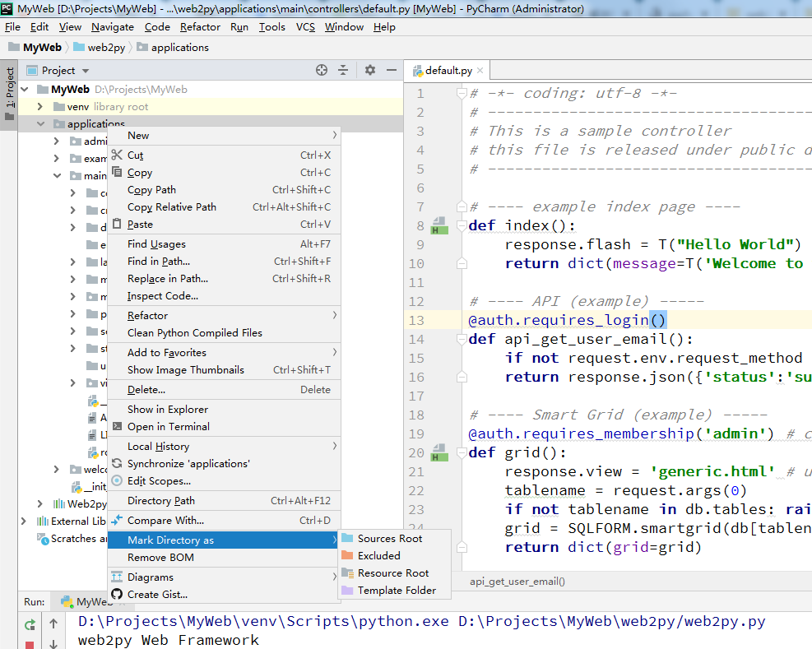The width and height of the screenshot is (812, 649).
Task: Click the Scratches tree item
Action: pos(72,539)
